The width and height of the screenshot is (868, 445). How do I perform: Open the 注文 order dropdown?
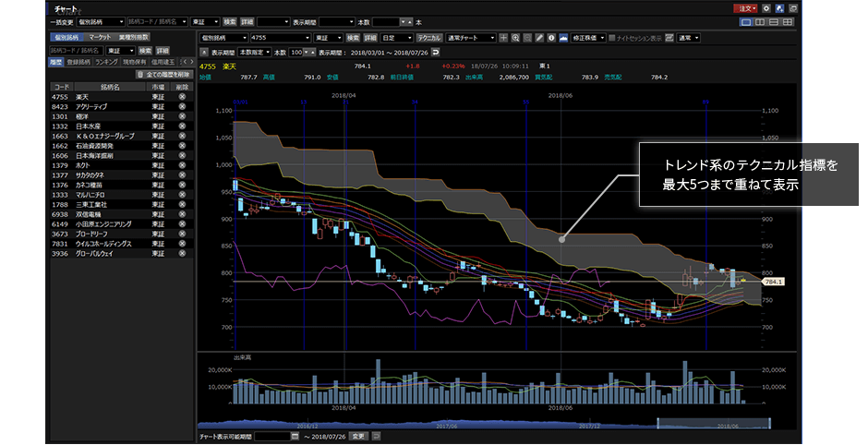745,7
